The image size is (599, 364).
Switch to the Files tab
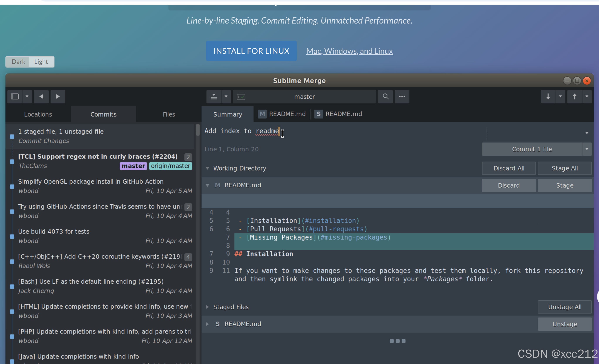tap(169, 114)
